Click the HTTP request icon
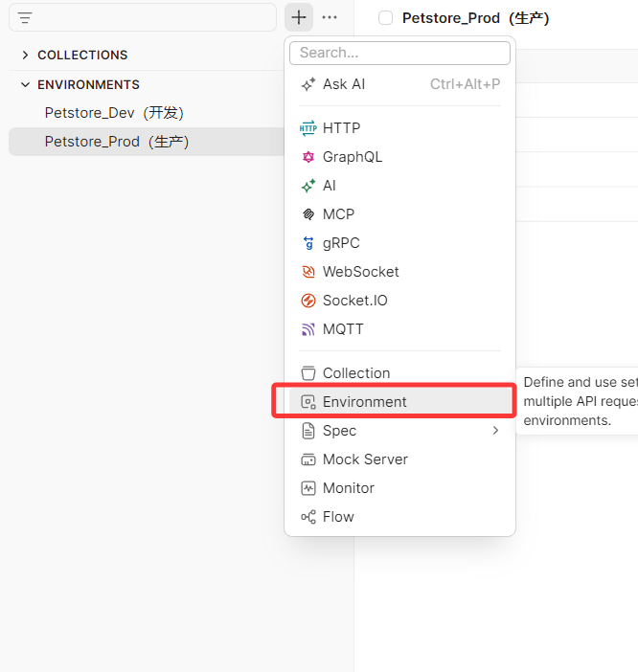638x672 pixels. pos(308,128)
